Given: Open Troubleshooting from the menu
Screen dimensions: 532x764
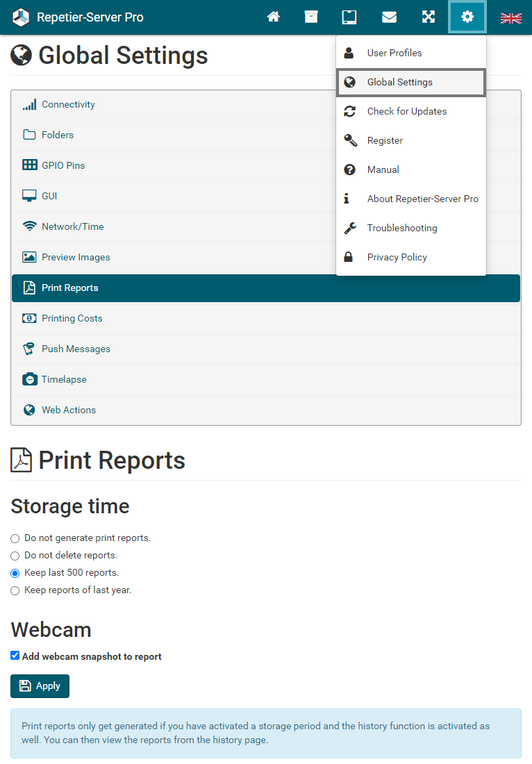Looking at the screenshot, I should point(411,228).
